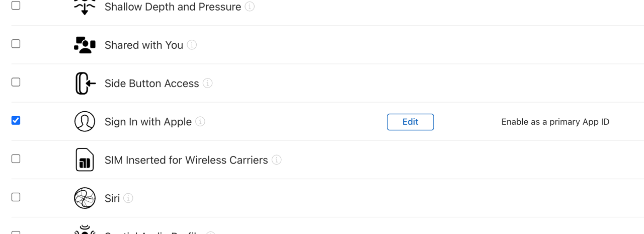Screen dimensions: 644x234
Task: Click the Siri capability icon
Action: click(85, 198)
